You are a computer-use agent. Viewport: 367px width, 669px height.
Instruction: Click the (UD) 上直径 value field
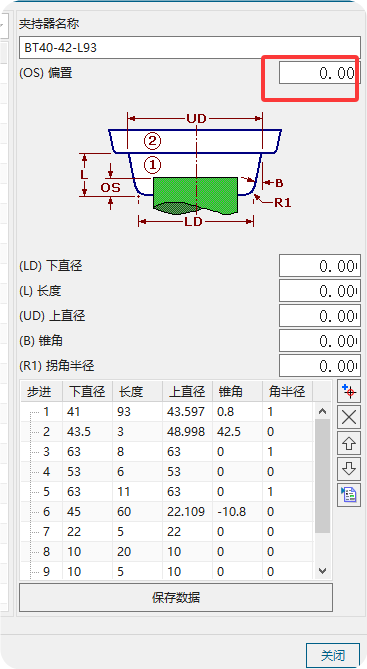tap(320, 316)
